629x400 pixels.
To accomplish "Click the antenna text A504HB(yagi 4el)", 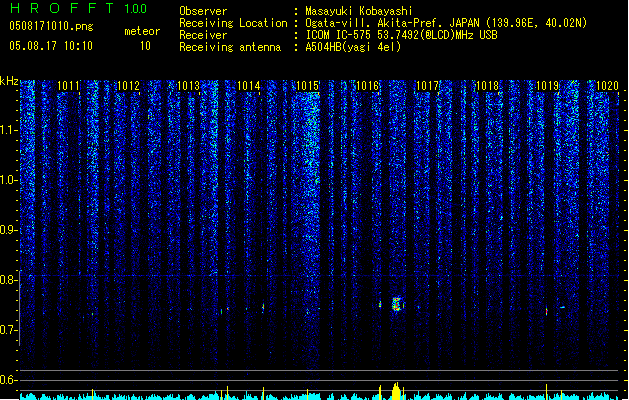I will point(353,47).
